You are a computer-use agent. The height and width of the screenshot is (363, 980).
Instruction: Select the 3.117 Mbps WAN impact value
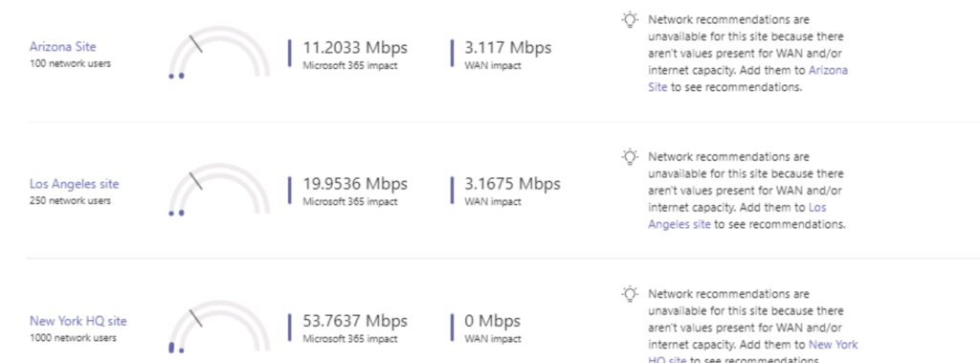pos(508,48)
